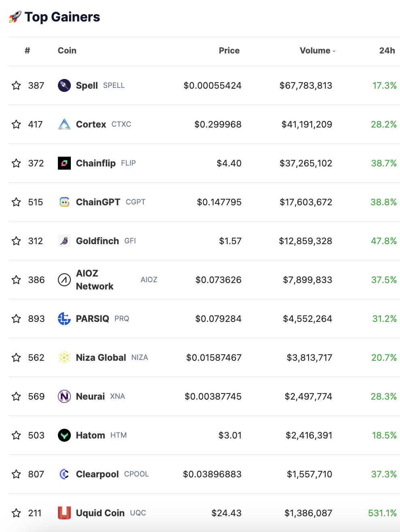Image resolution: width=400 pixels, height=532 pixels.
Task: Sort by the Price column header
Action: (x=229, y=51)
